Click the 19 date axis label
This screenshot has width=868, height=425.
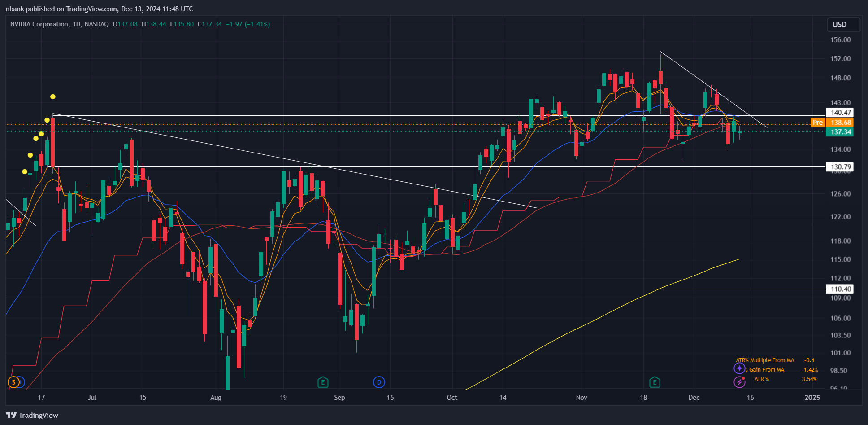pos(283,398)
